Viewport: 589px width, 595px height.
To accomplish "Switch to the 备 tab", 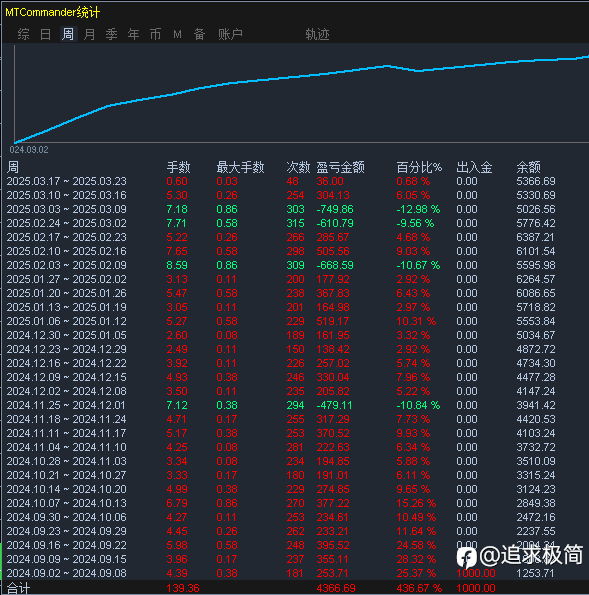I will 200,35.
